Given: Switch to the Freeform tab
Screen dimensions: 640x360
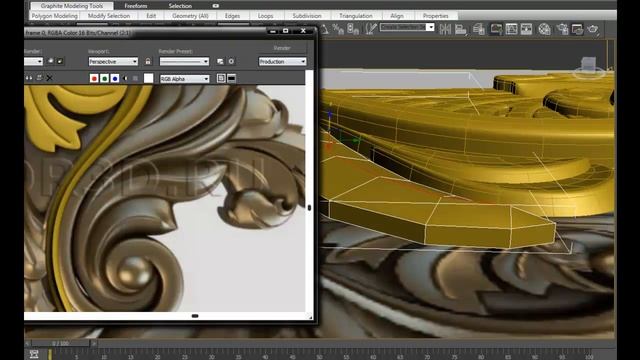Looking at the screenshot, I should tap(136, 6).
